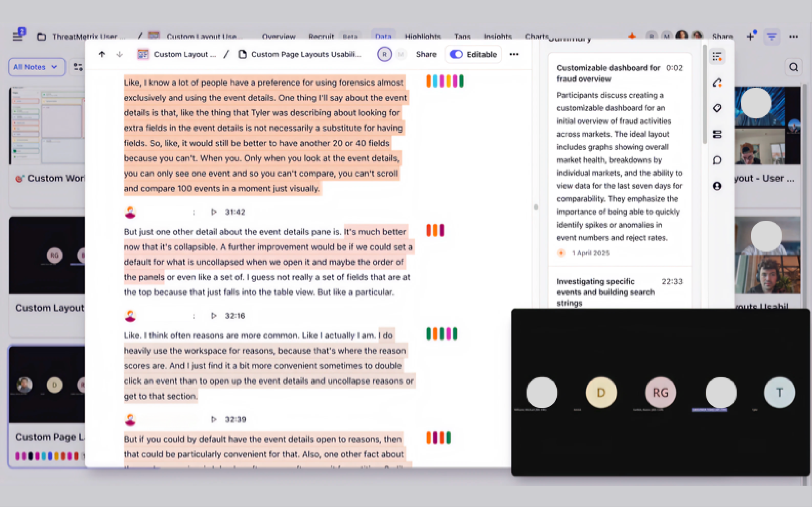Open the All Notes dropdown
812x507 pixels.
(37, 67)
